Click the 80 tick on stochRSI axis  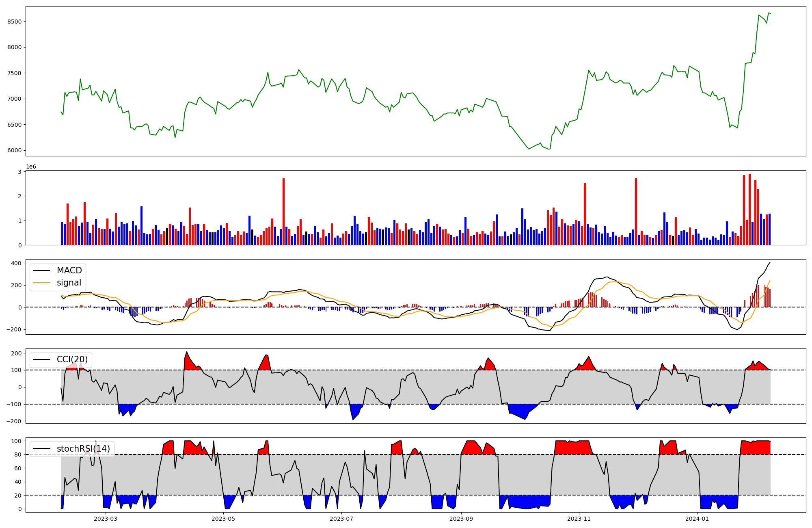point(18,454)
